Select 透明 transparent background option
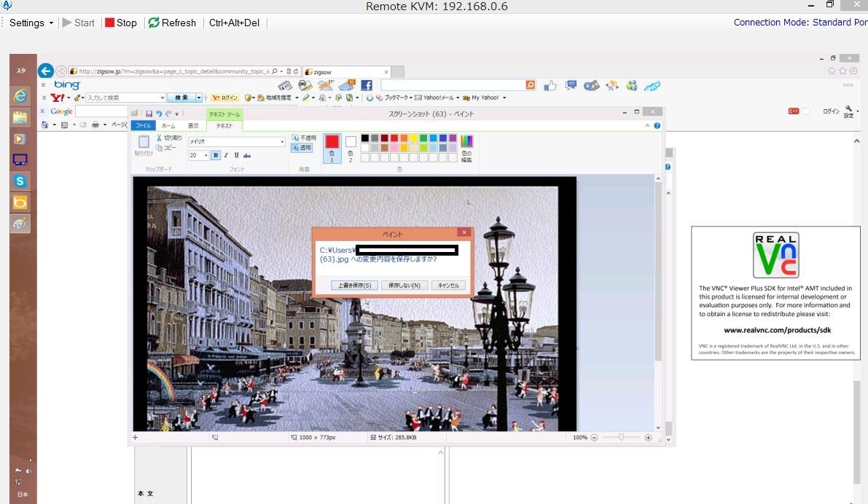Viewport: 868px width, 504px height. click(302, 148)
